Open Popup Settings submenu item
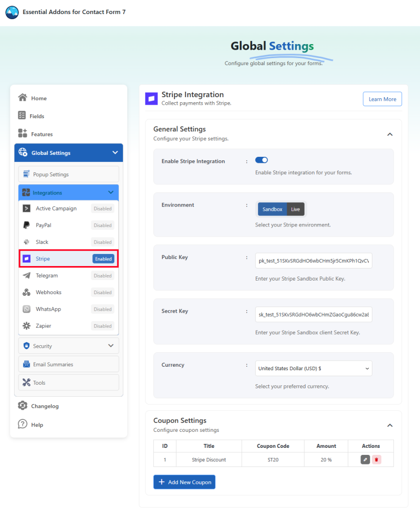 click(x=69, y=174)
